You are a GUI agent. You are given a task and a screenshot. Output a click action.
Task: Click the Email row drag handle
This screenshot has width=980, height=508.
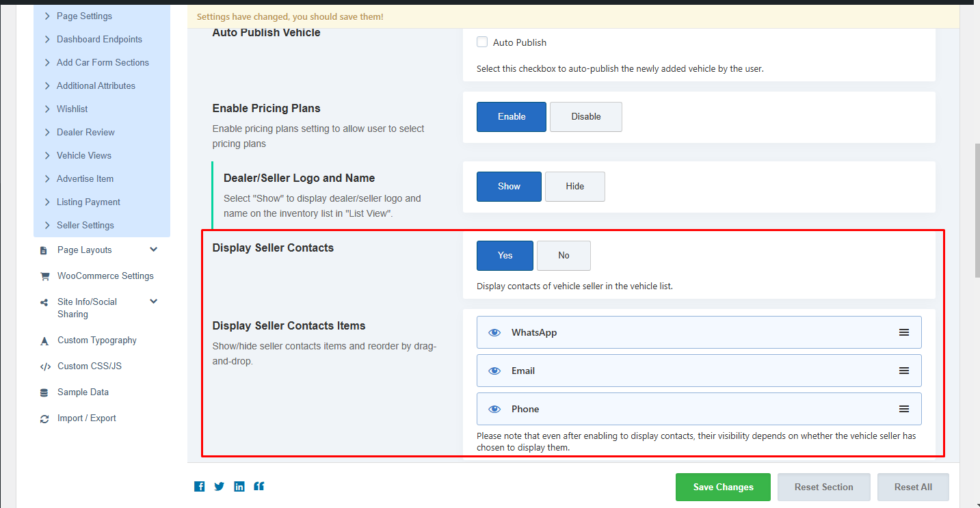(904, 371)
